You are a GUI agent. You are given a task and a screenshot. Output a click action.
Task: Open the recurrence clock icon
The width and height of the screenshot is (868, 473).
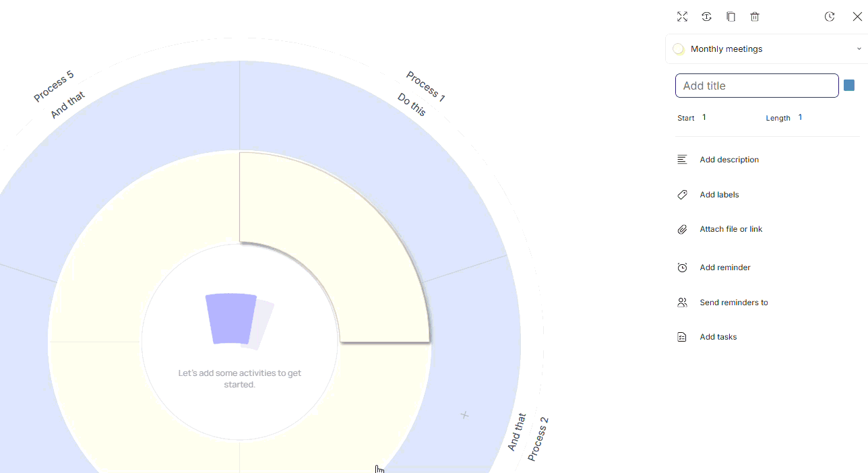pyautogui.click(x=830, y=17)
